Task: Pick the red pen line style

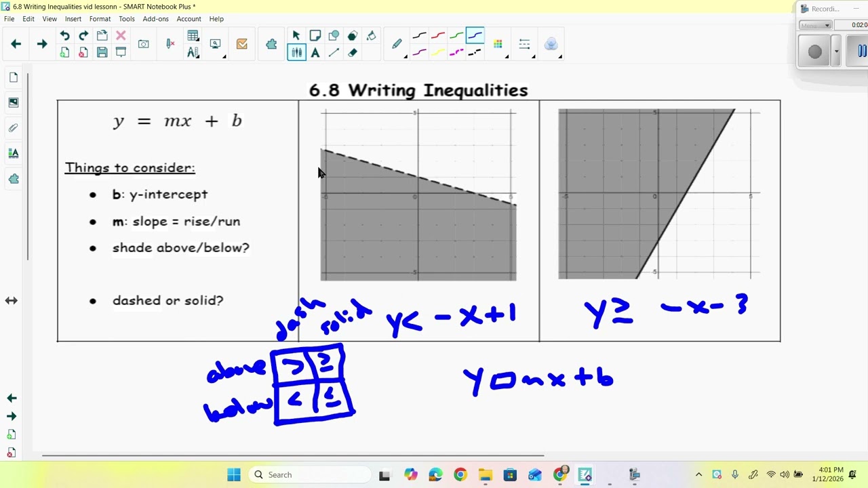Action: 438,36
